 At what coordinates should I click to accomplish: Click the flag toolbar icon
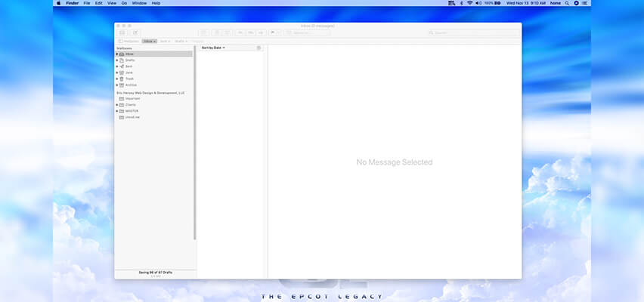[272, 32]
